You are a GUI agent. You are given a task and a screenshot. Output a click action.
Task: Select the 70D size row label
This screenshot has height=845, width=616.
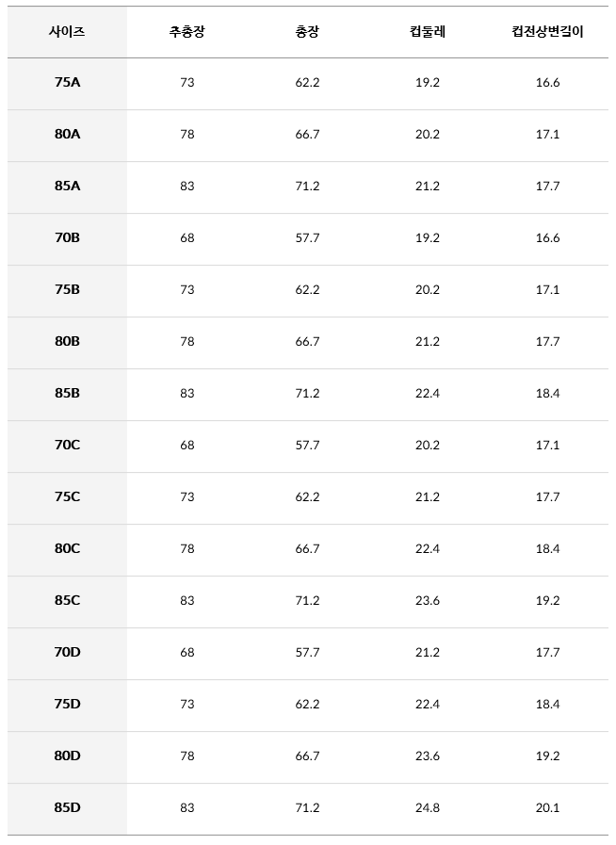[67, 652]
